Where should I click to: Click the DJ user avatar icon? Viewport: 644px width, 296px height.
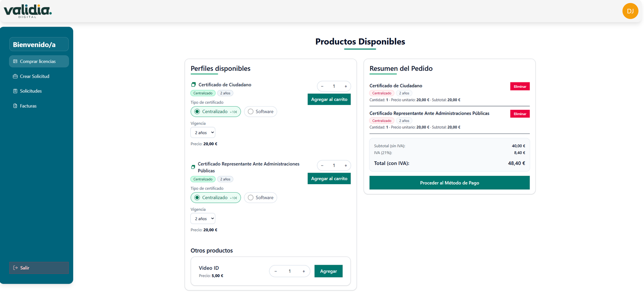pyautogui.click(x=630, y=11)
